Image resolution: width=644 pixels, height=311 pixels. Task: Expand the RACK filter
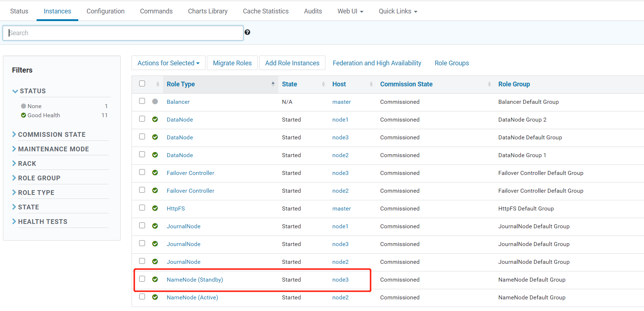(24, 164)
